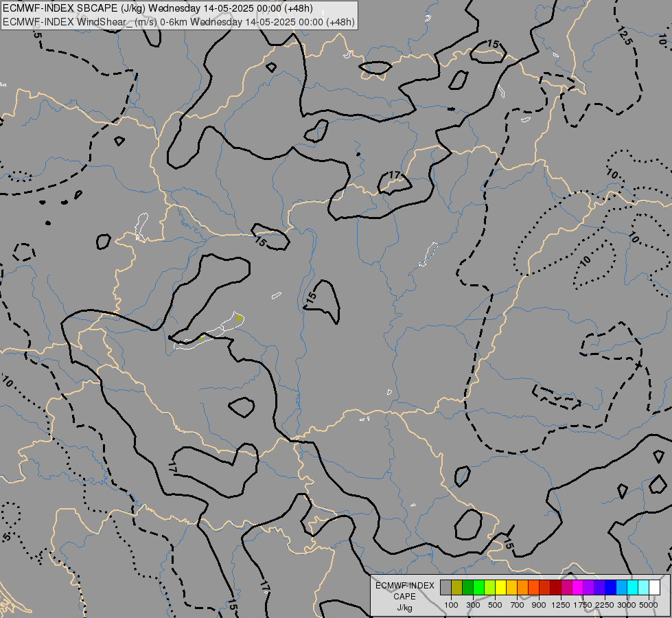Image resolution: width=672 pixels, height=618 pixels.
Task: Click the white legend swatch
Action: (x=655, y=588)
